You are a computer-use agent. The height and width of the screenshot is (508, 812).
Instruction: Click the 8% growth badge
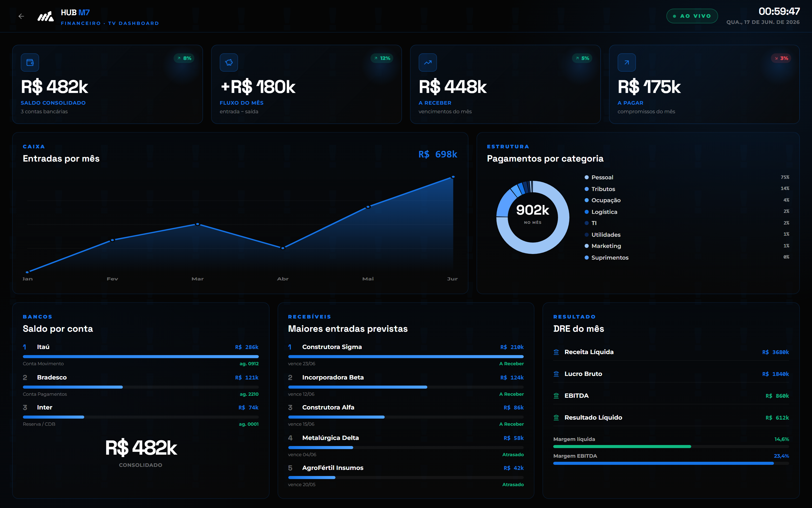click(x=184, y=58)
